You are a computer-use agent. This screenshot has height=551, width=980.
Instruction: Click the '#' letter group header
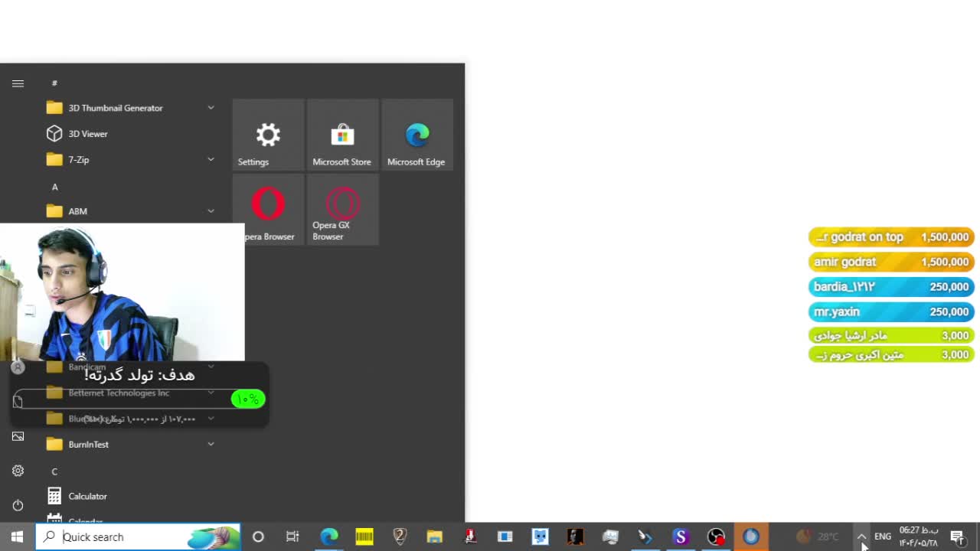(x=54, y=83)
